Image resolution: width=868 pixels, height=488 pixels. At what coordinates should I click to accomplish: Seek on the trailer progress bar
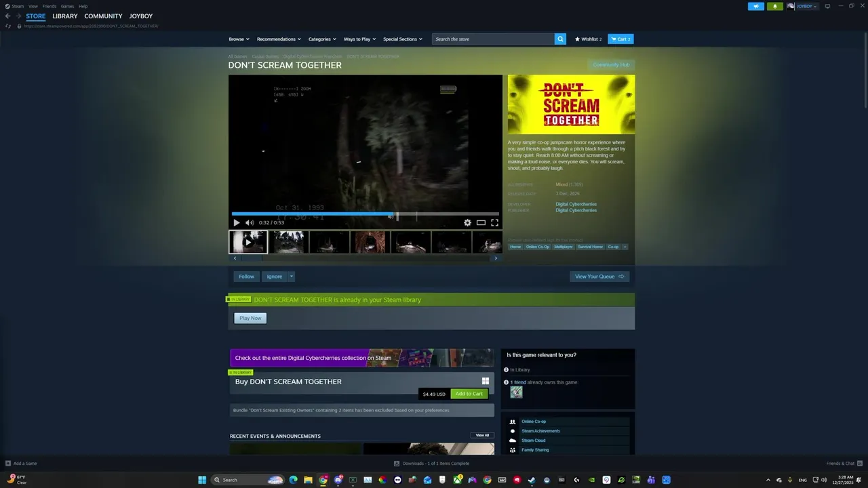[365, 216]
